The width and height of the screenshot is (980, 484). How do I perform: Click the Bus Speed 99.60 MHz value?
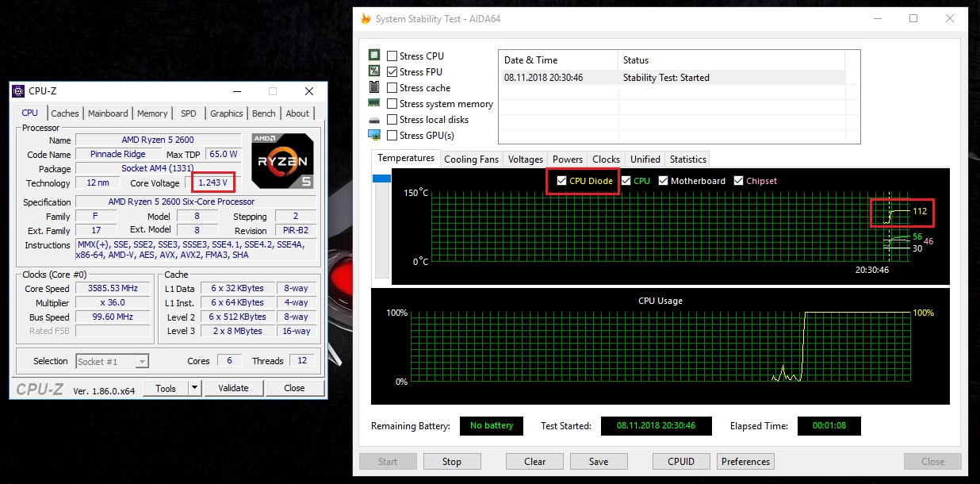[x=112, y=317]
